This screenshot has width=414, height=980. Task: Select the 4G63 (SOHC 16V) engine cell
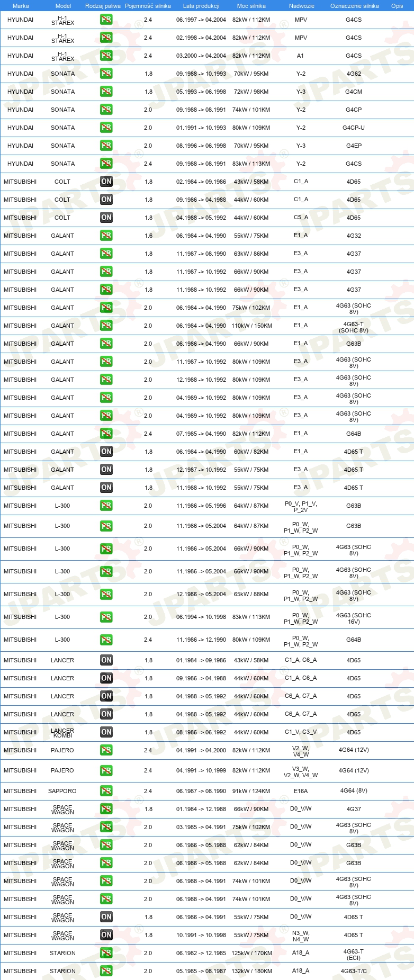pyautogui.click(x=354, y=618)
